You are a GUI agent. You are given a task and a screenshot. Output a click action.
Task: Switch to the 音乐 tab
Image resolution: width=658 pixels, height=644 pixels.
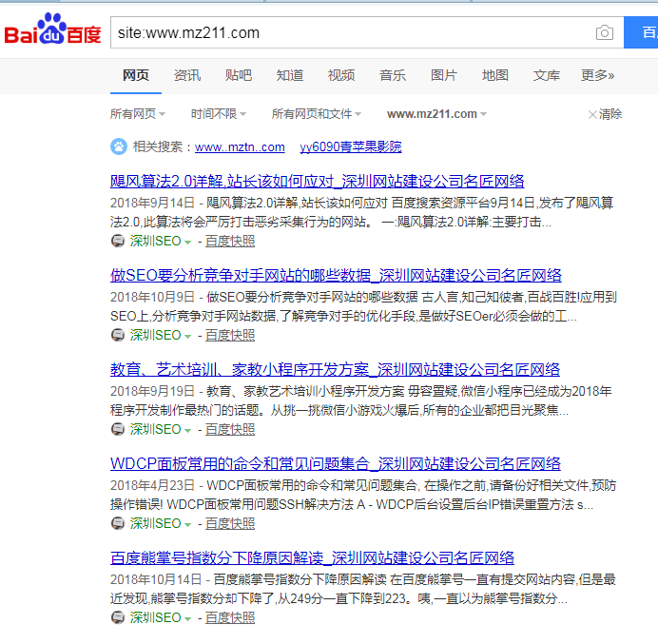tap(393, 75)
